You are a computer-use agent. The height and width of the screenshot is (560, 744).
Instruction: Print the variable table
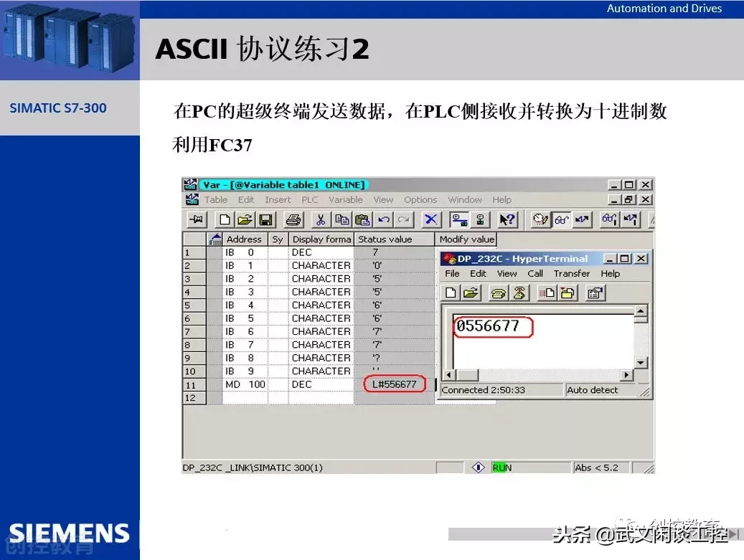point(293,219)
